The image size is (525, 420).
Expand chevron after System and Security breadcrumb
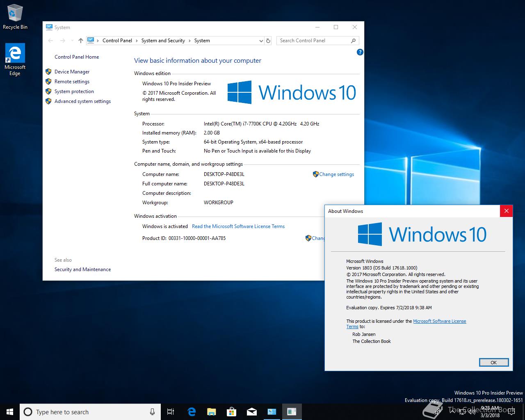click(189, 41)
